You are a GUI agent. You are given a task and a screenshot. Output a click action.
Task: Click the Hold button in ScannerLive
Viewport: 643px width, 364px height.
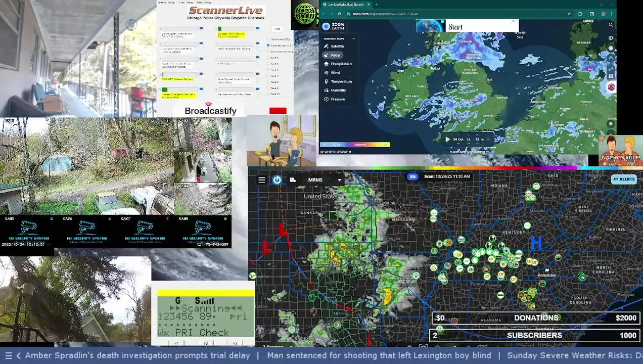pyautogui.click(x=277, y=29)
